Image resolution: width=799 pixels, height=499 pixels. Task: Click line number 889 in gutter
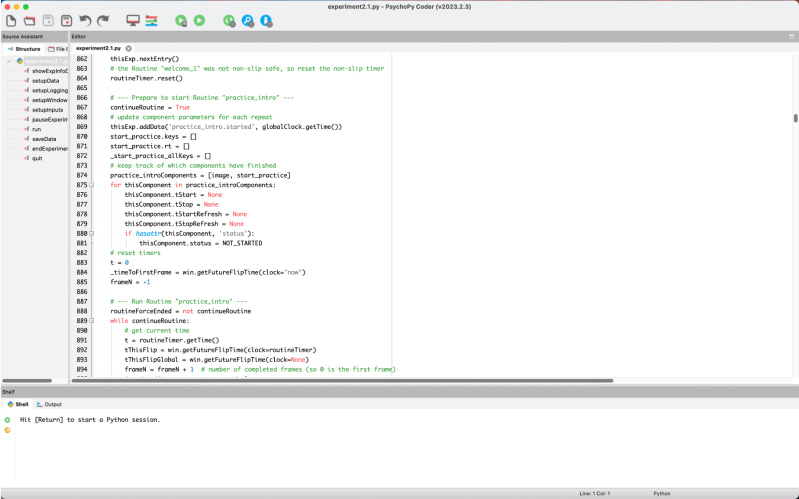(x=82, y=321)
